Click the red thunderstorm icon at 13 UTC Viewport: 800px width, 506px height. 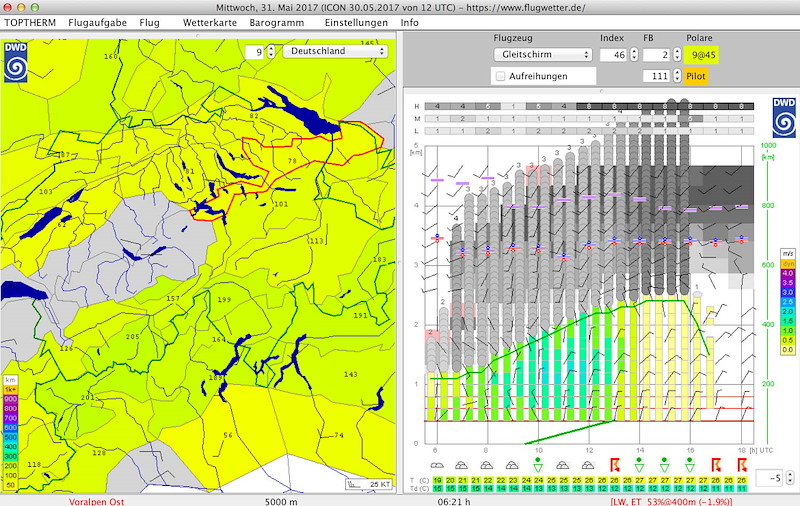pyautogui.click(x=615, y=465)
